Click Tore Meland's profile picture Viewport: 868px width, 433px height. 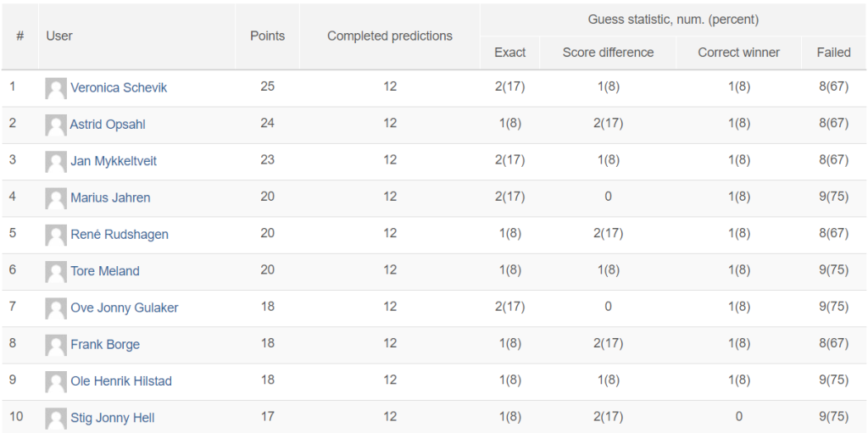coord(56,272)
